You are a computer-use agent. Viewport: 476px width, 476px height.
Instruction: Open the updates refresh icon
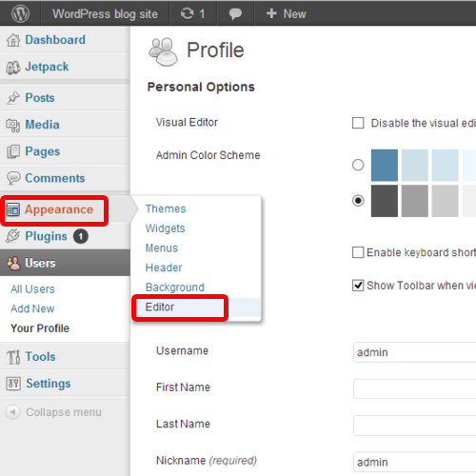[187, 13]
